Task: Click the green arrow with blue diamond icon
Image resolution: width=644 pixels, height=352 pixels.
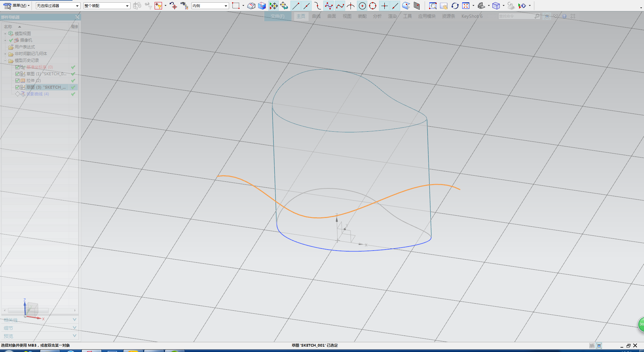Action: click(522, 6)
